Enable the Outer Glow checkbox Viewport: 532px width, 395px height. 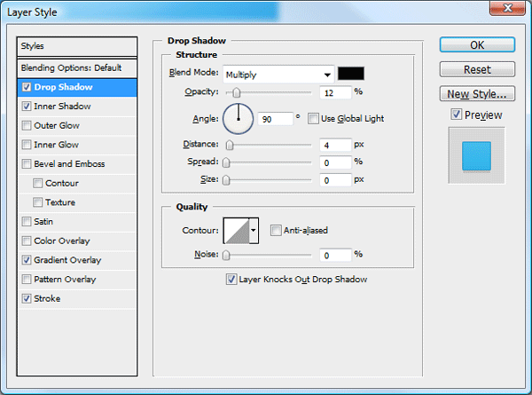(27, 126)
